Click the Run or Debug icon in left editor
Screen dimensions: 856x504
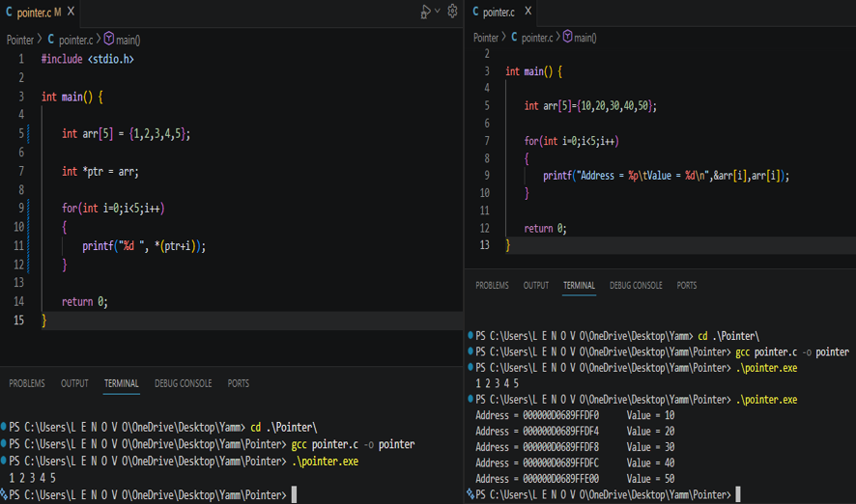pyautogui.click(x=425, y=12)
